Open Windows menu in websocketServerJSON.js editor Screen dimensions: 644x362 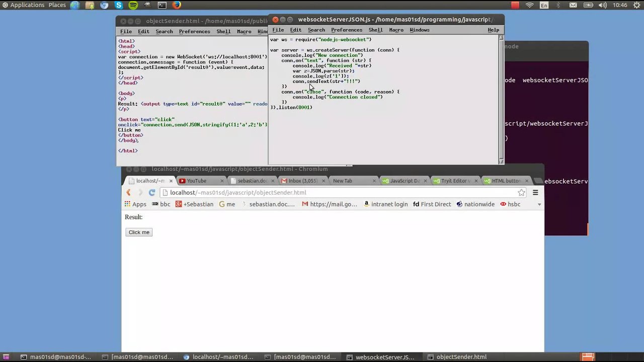point(419,30)
